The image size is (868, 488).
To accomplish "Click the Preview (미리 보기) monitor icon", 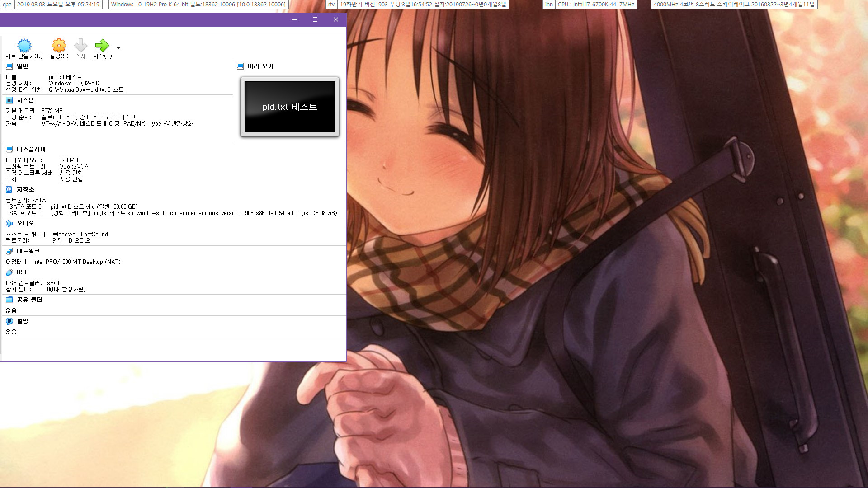I will [x=241, y=66].
